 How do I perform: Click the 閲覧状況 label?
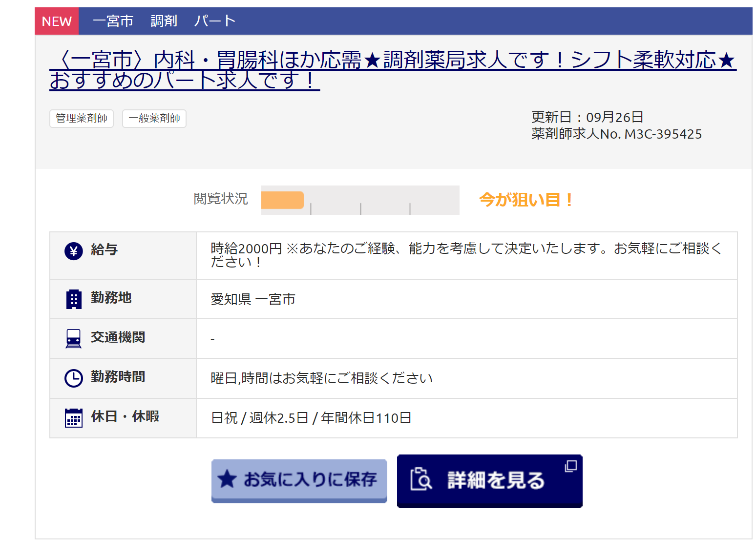pyautogui.click(x=221, y=199)
